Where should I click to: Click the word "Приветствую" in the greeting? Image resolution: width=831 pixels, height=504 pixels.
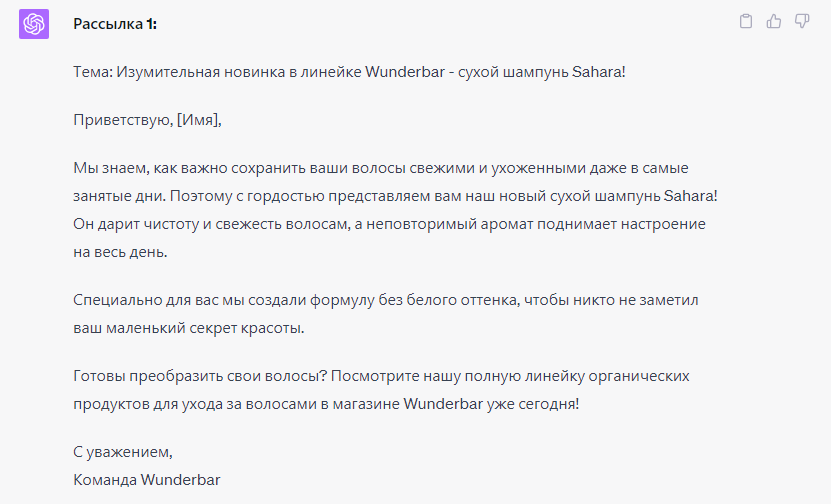pyautogui.click(x=122, y=120)
